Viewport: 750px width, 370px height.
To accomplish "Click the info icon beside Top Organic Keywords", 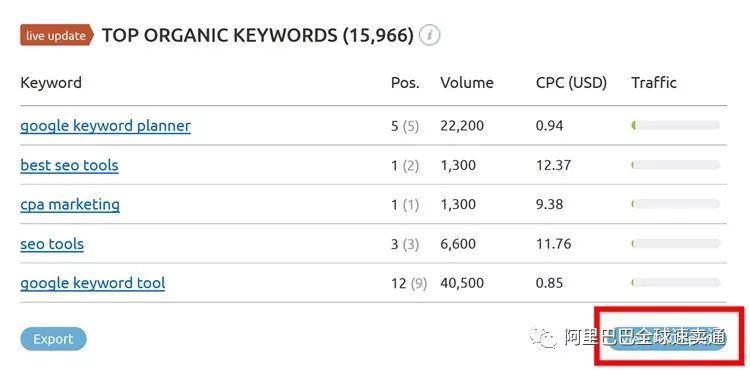I will pos(429,35).
